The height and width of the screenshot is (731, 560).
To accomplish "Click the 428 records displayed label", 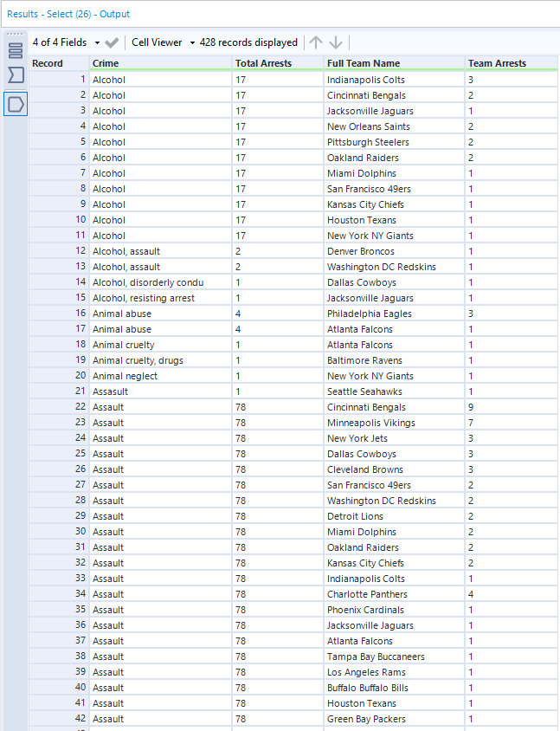I will [x=248, y=42].
